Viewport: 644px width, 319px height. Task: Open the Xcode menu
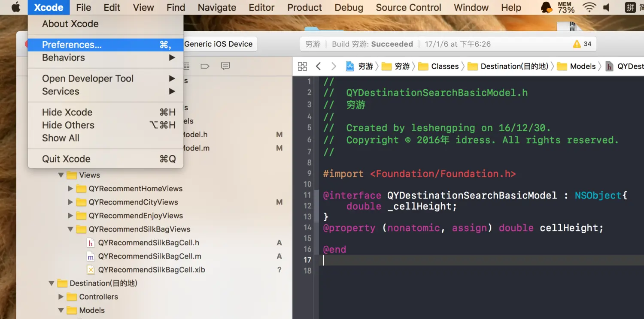(x=49, y=7)
